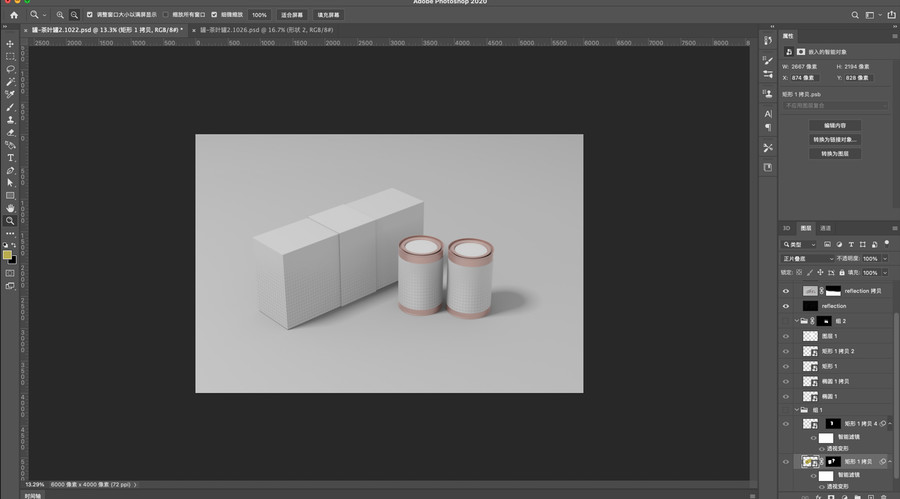Toggle zoom all windows checkbox
This screenshot has width=900, height=499.
tap(165, 15)
